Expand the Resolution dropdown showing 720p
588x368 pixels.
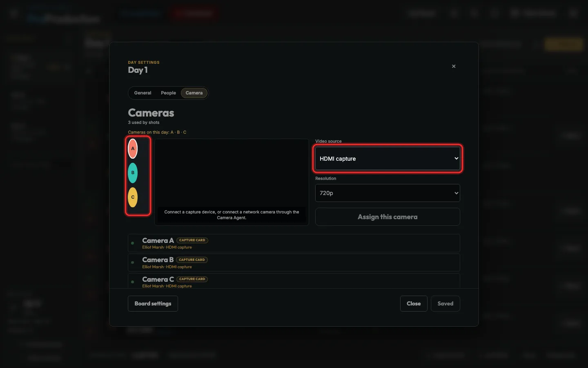388,193
